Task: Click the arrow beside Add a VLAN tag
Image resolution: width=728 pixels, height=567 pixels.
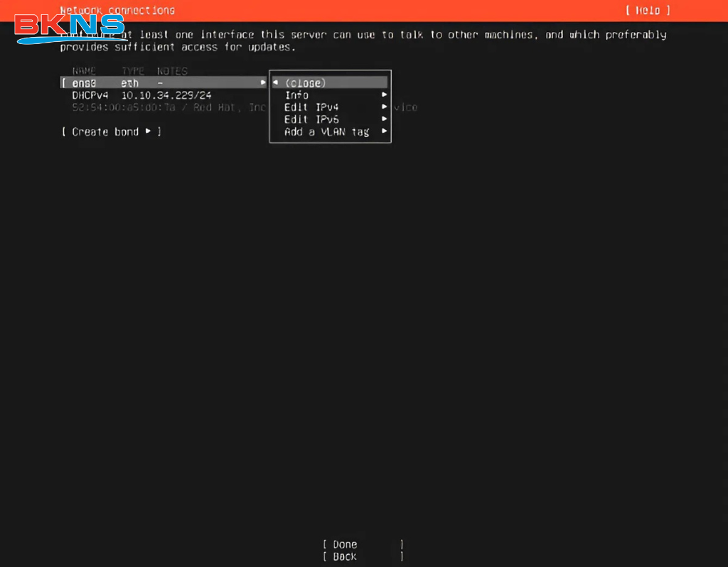Action: click(384, 131)
